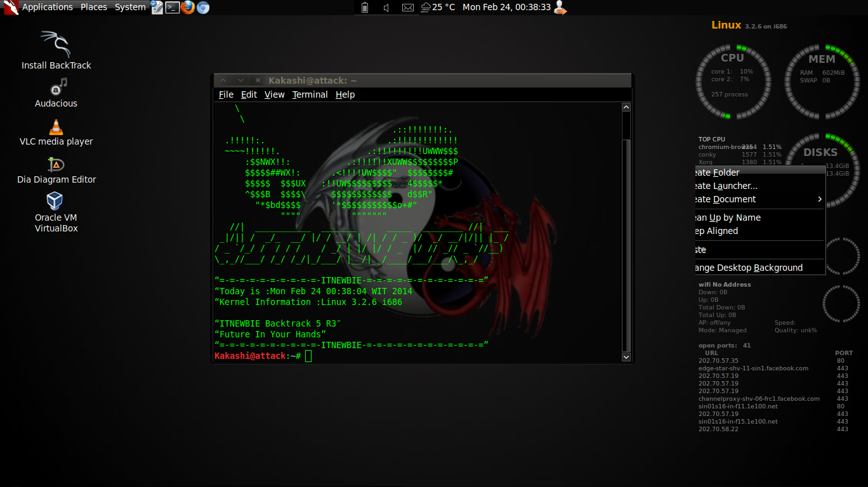
Task: Click the chromium-browser row under TOP CPU
Action: click(x=740, y=147)
